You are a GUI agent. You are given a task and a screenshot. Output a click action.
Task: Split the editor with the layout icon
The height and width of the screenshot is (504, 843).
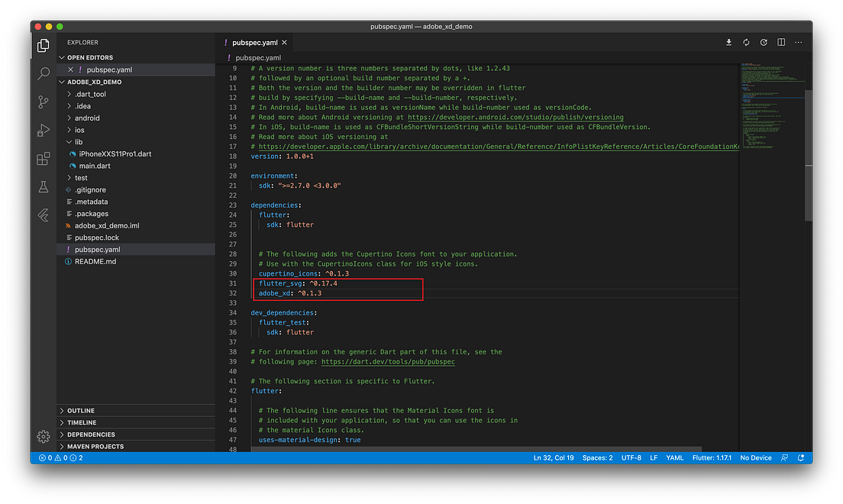[780, 43]
